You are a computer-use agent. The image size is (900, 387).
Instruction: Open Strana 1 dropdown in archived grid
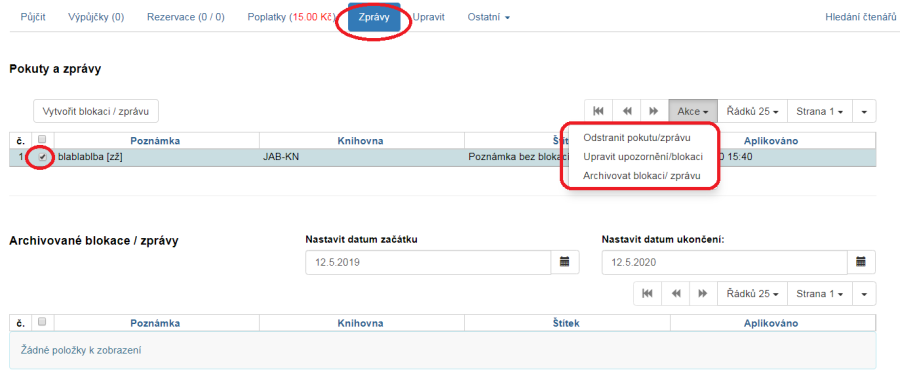[x=820, y=293]
